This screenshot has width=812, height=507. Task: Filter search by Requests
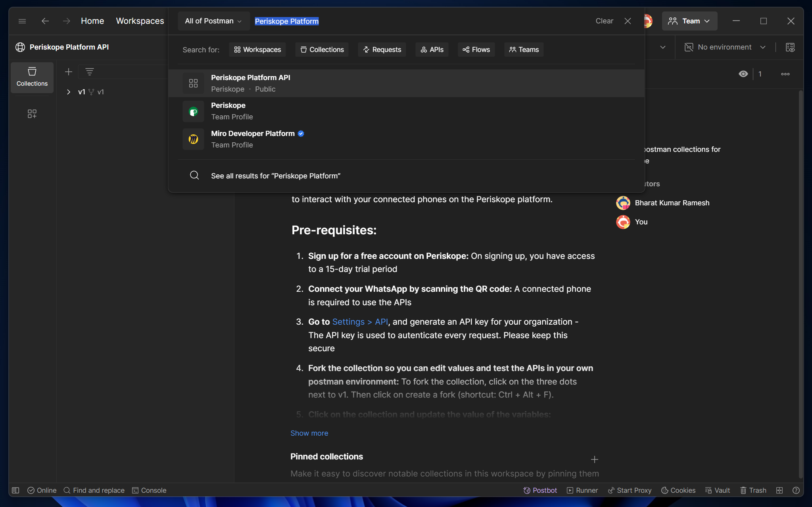[382, 50]
